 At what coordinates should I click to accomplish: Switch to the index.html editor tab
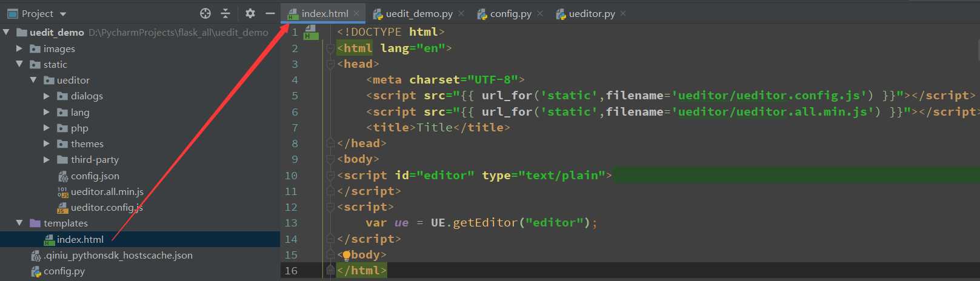325,13
